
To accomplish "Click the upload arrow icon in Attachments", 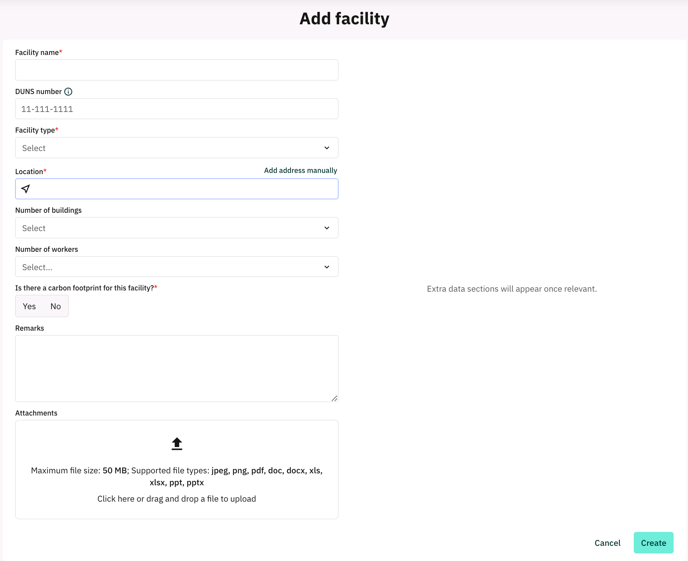I will click(177, 444).
